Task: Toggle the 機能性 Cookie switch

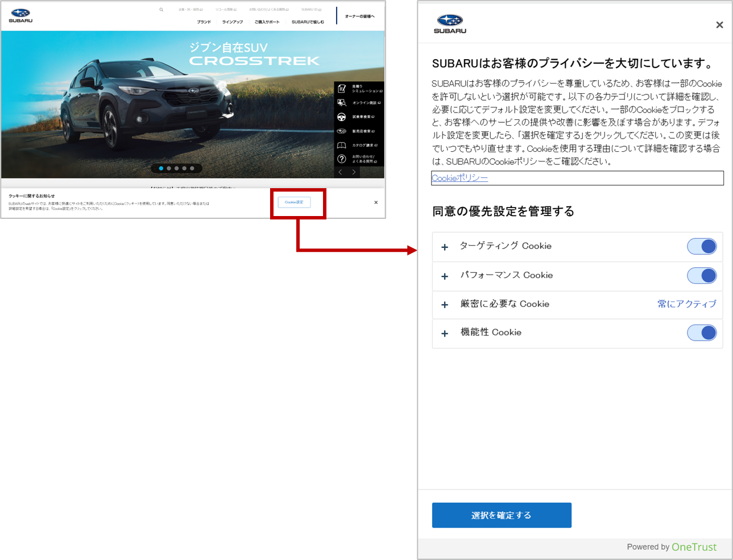Action: [x=702, y=333]
